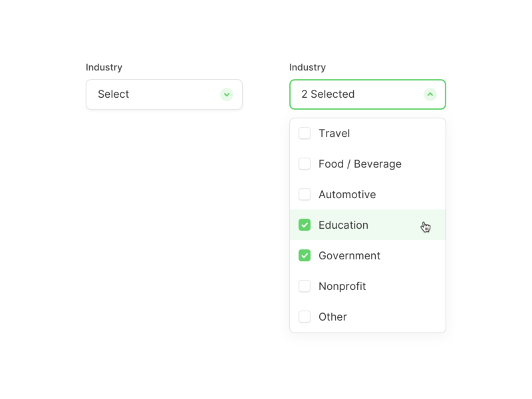
Task: Click the empty checkbox icon next to Travel
Action: coord(305,133)
